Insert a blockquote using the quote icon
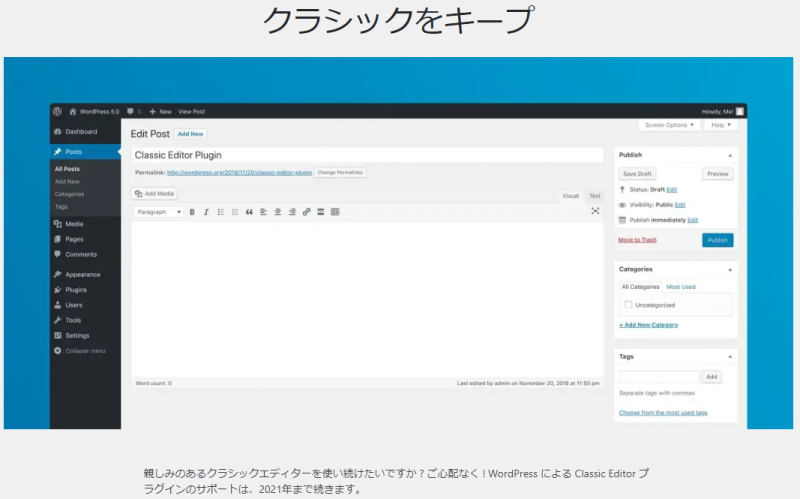 coord(249,212)
